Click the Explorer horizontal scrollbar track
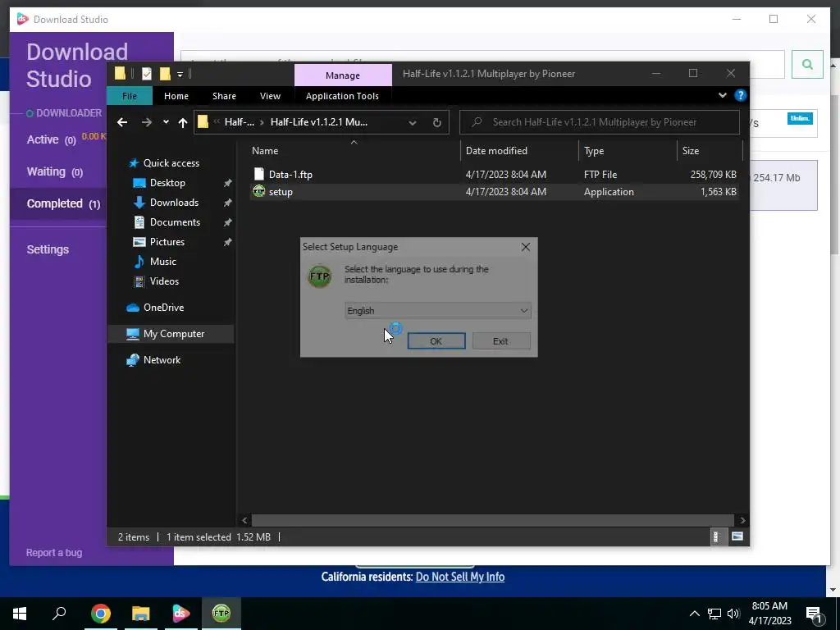Viewport: 840px width, 630px height. coord(492,520)
